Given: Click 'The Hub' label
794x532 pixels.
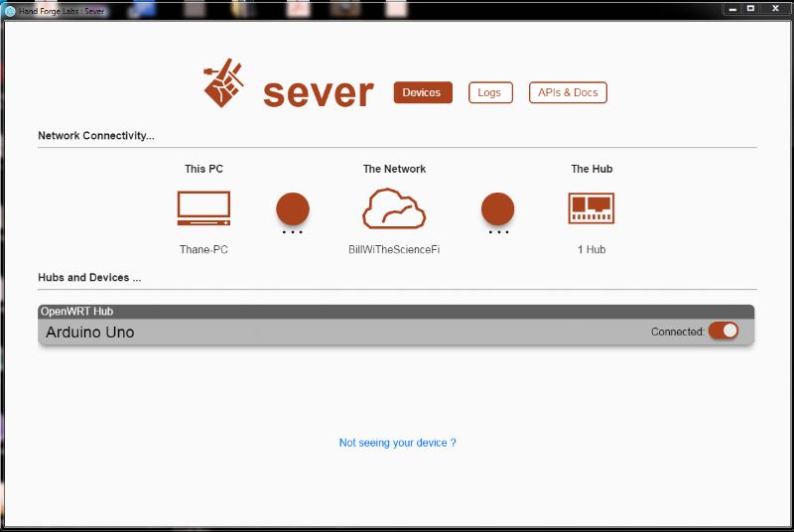Looking at the screenshot, I should click(592, 169).
